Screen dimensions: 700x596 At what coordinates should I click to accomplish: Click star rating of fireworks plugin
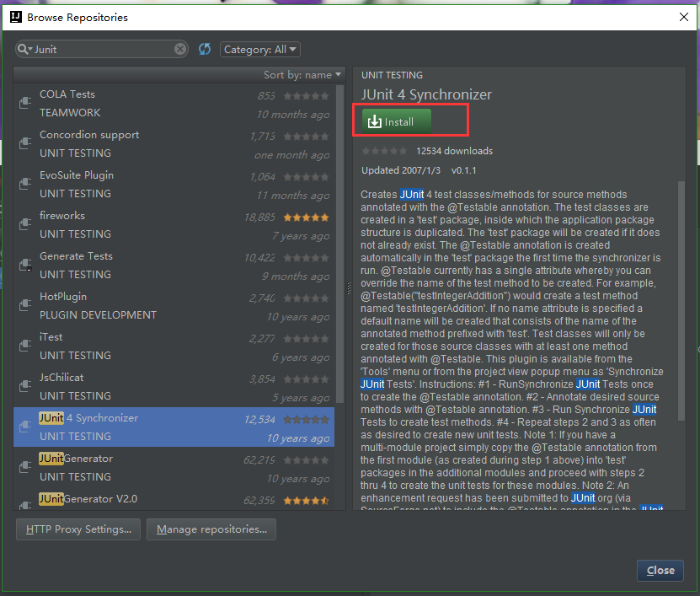(x=307, y=217)
